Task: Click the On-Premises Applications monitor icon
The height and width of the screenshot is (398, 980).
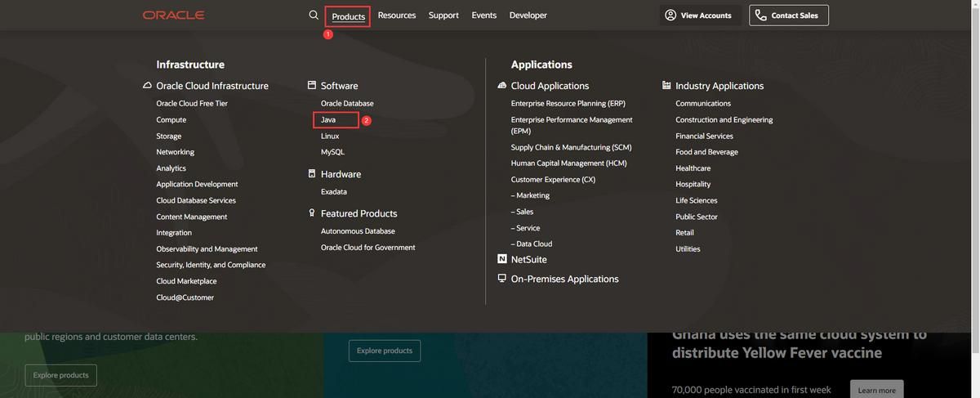Action: (x=502, y=279)
